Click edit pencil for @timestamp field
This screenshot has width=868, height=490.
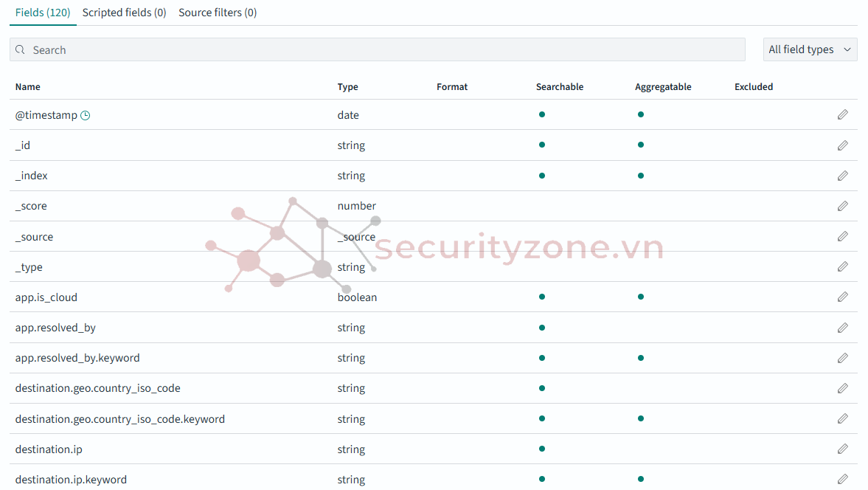pyautogui.click(x=842, y=114)
